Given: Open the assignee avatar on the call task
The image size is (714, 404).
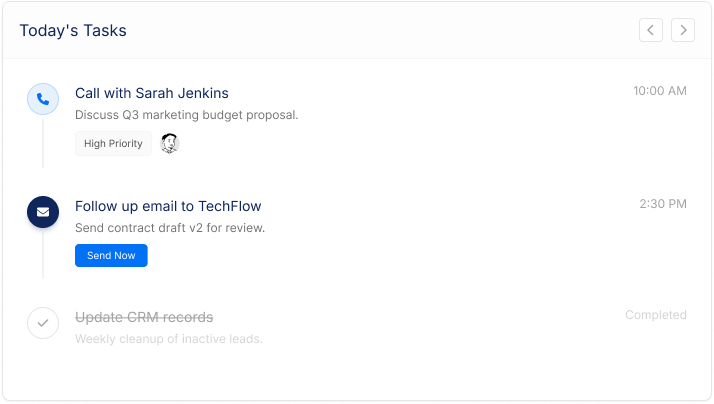Looking at the screenshot, I should point(170,143).
